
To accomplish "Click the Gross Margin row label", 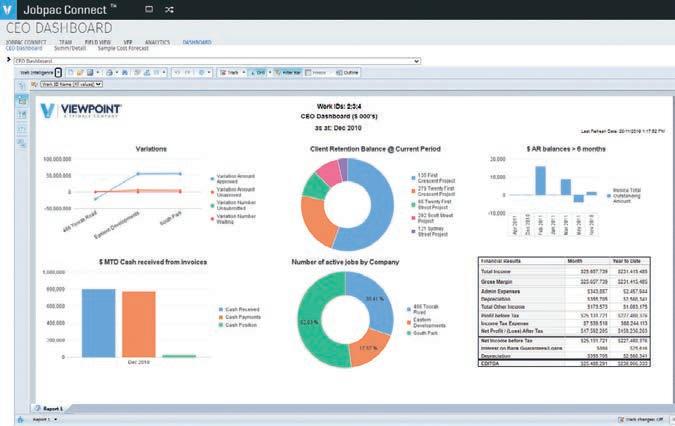I will click(x=496, y=281).
